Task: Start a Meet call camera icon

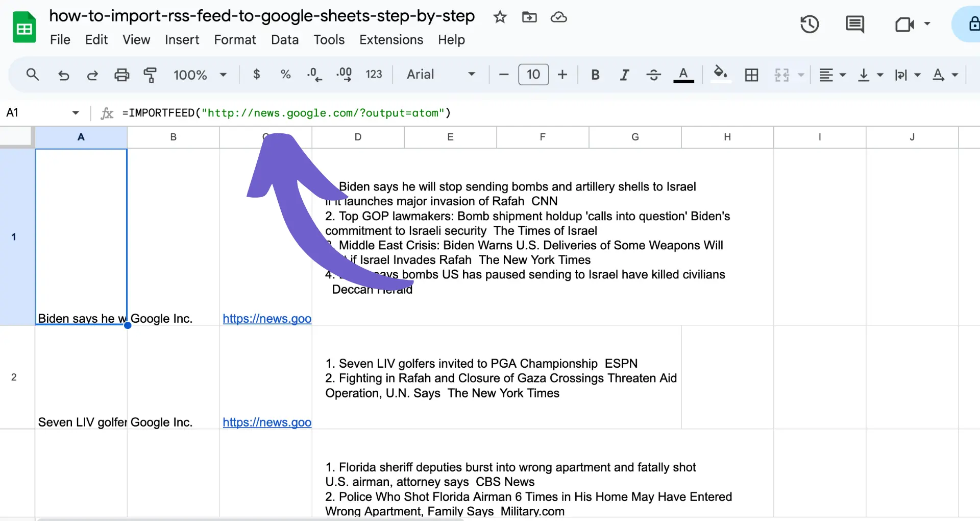Action: tap(904, 24)
